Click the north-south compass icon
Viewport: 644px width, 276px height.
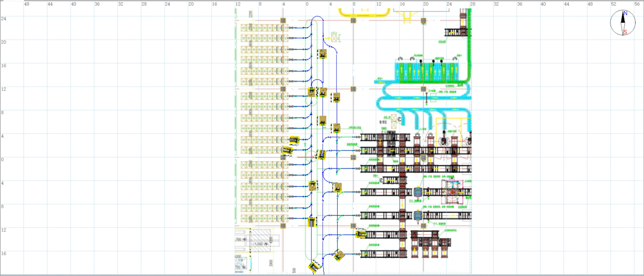pyautogui.click(x=624, y=23)
